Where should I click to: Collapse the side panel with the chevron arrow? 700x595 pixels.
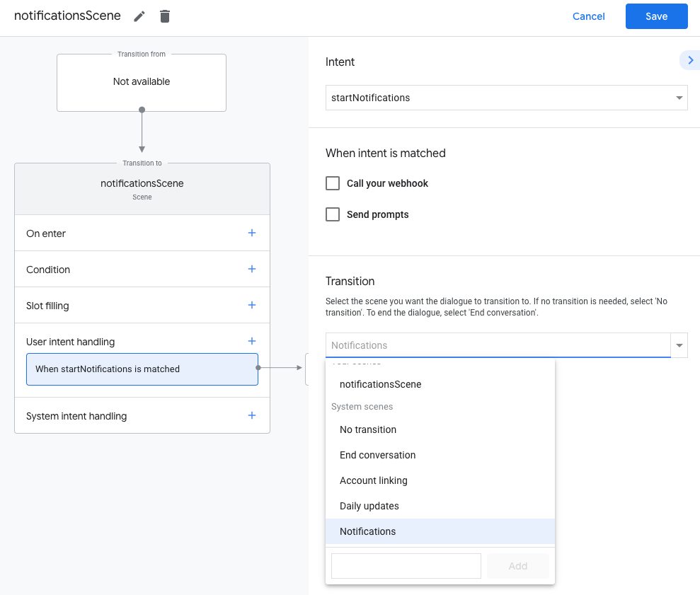[x=690, y=61]
